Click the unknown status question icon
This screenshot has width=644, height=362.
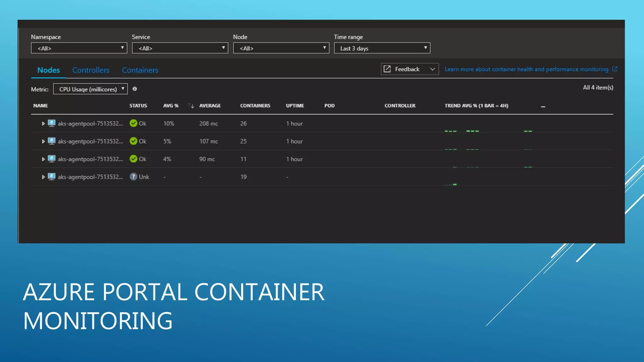click(x=133, y=177)
